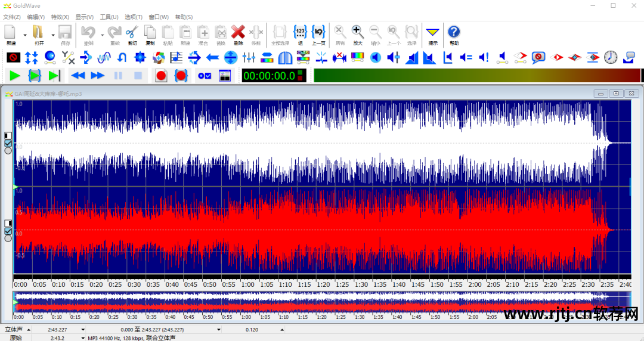Click the 0:30 mark on the time ruler
Viewport: 644px width, 341px height.
[x=134, y=284]
